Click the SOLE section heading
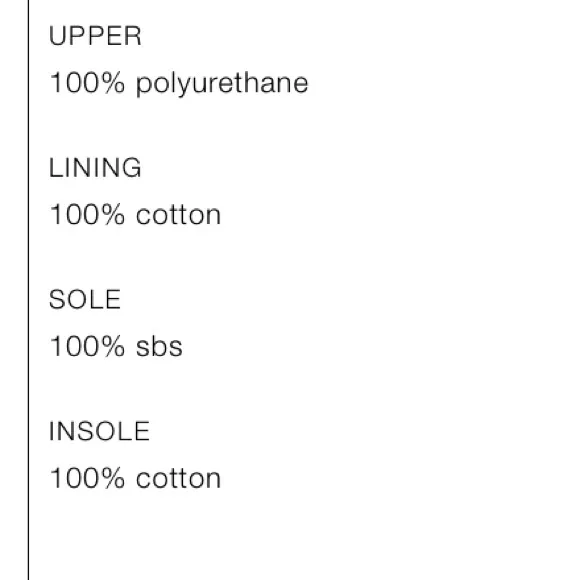Screen dimensions: 580x580 coord(85,299)
